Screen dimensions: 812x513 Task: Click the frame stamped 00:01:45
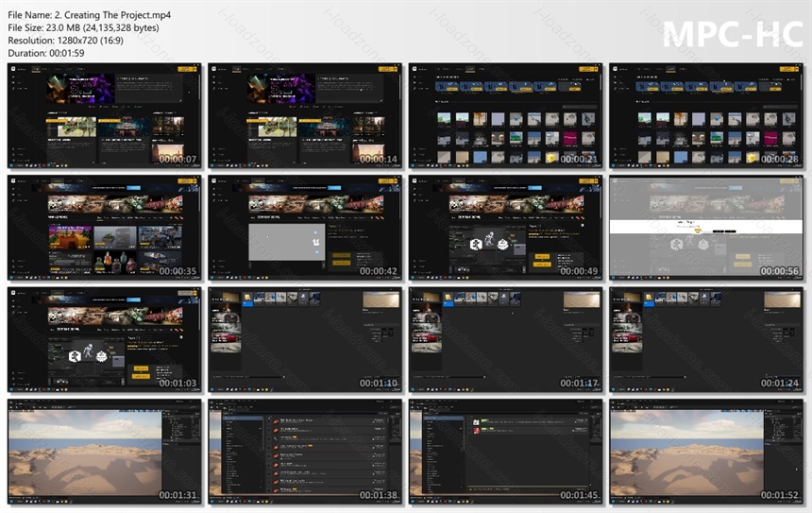point(505,452)
